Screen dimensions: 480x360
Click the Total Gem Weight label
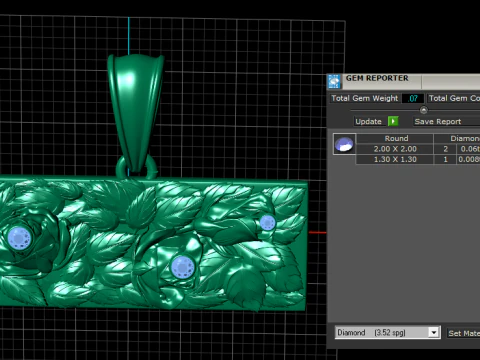(x=365, y=98)
